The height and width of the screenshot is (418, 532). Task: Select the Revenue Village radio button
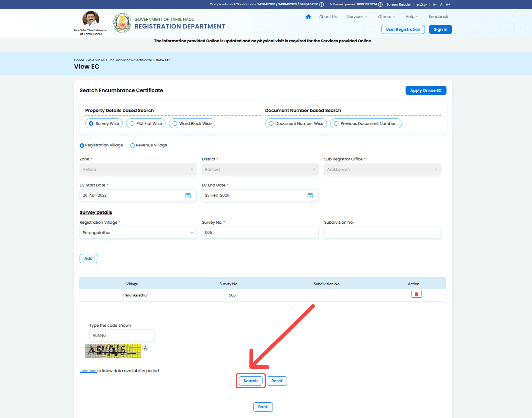coord(133,145)
